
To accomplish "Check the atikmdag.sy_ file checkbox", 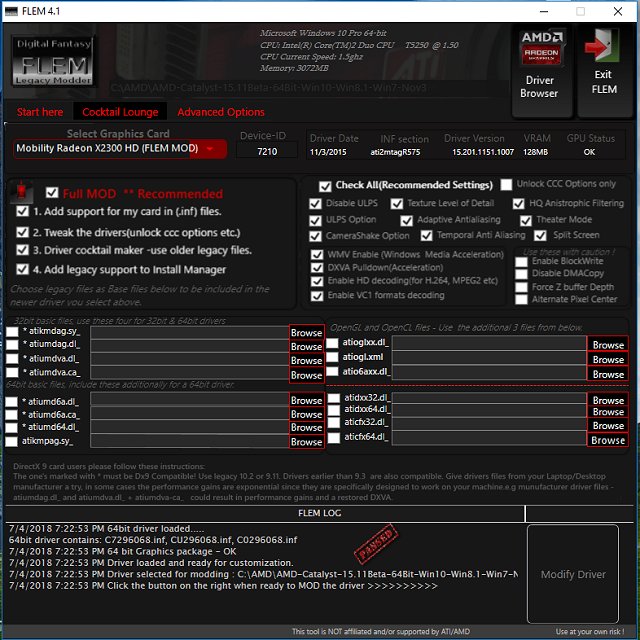I will (x=12, y=331).
